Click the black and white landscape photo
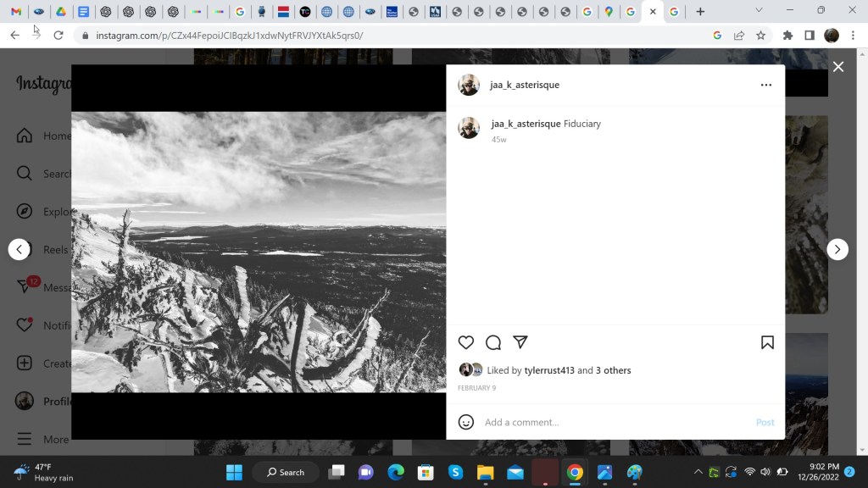 click(x=259, y=252)
